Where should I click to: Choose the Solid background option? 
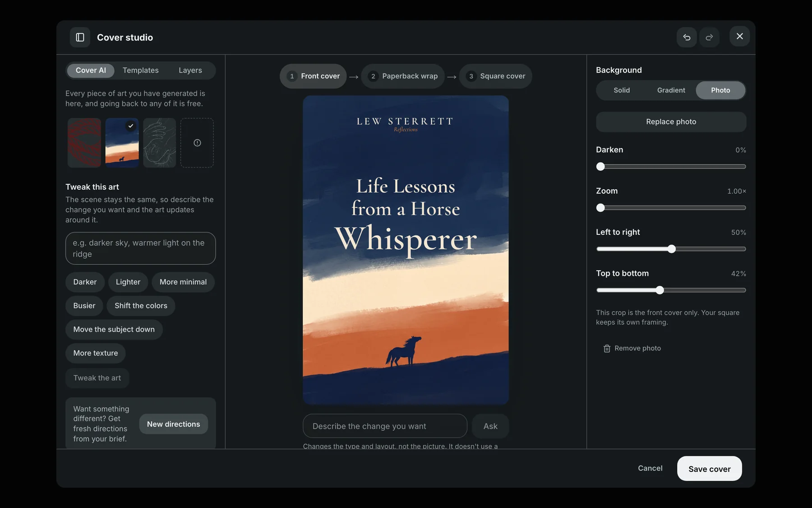pyautogui.click(x=622, y=90)
